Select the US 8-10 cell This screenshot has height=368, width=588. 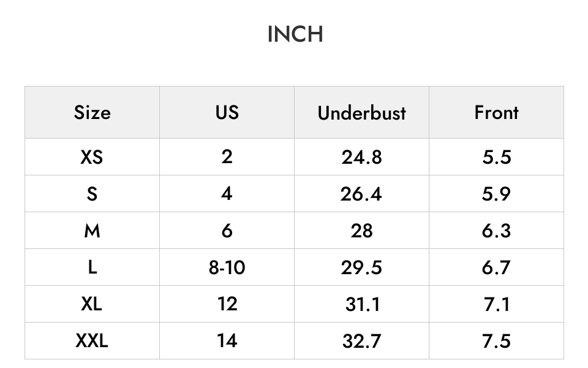pos(227,267)
